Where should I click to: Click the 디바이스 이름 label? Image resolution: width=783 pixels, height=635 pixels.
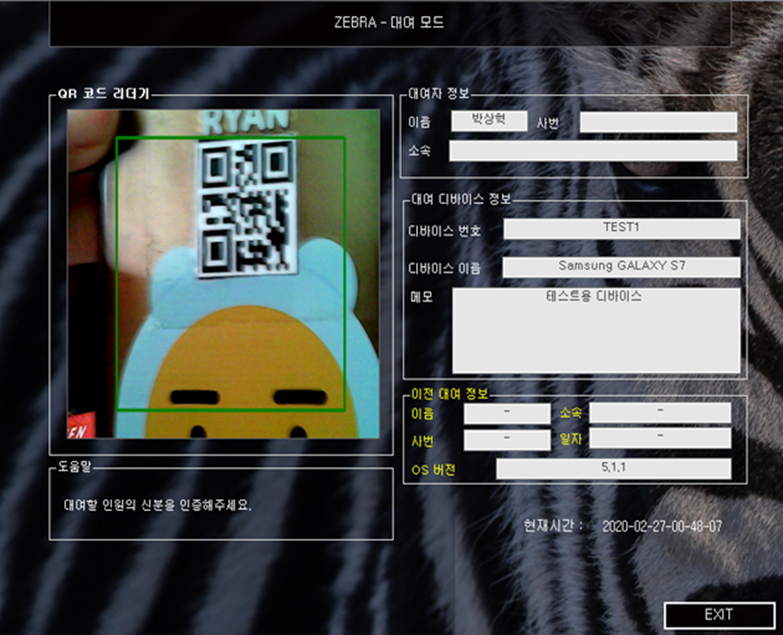coord(444,269)
